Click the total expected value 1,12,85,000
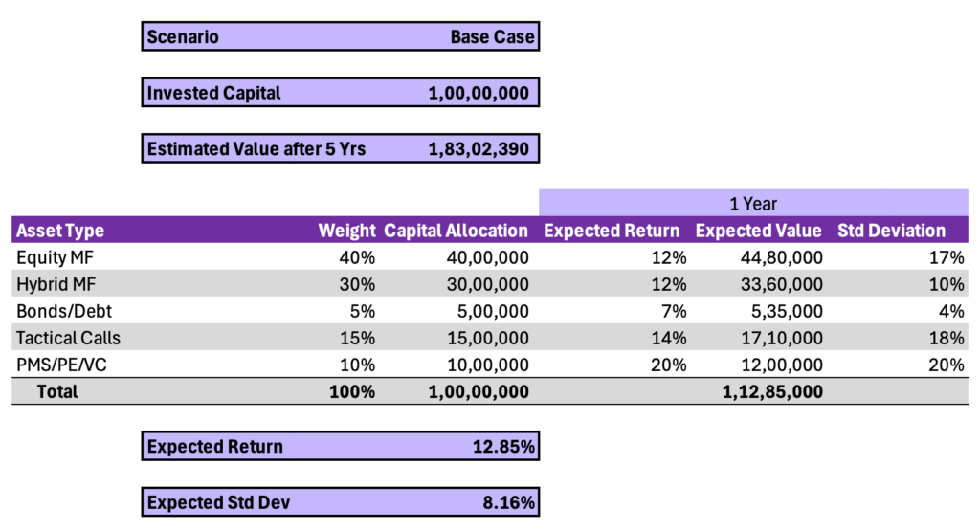 [x=771, y=391]
